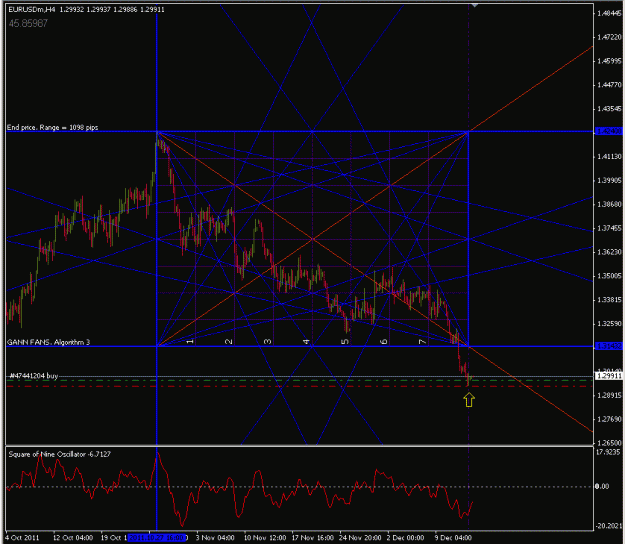Click the highlighted 2011.10.27 16:00 date tag

point(157,538)
